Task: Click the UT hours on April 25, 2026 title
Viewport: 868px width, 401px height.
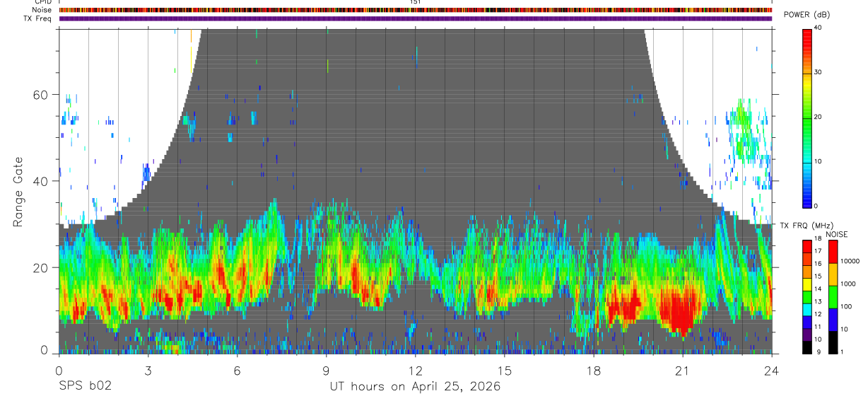Action: (x=415, y=386)
